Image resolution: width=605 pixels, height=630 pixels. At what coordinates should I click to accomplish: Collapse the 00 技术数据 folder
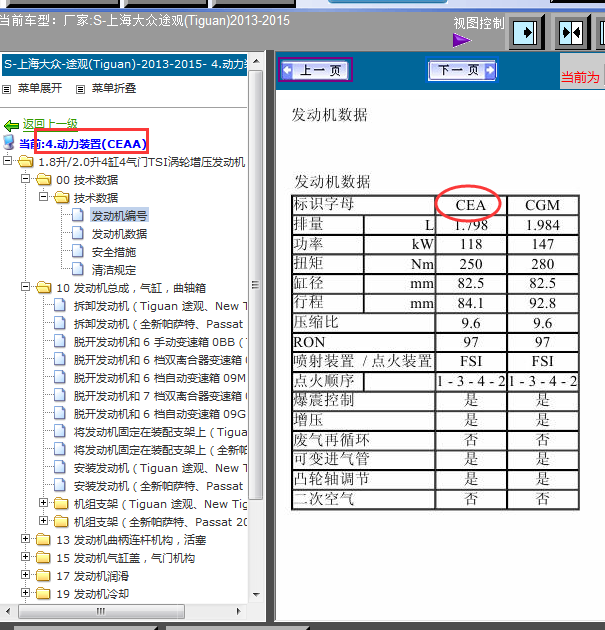(25, 178)
